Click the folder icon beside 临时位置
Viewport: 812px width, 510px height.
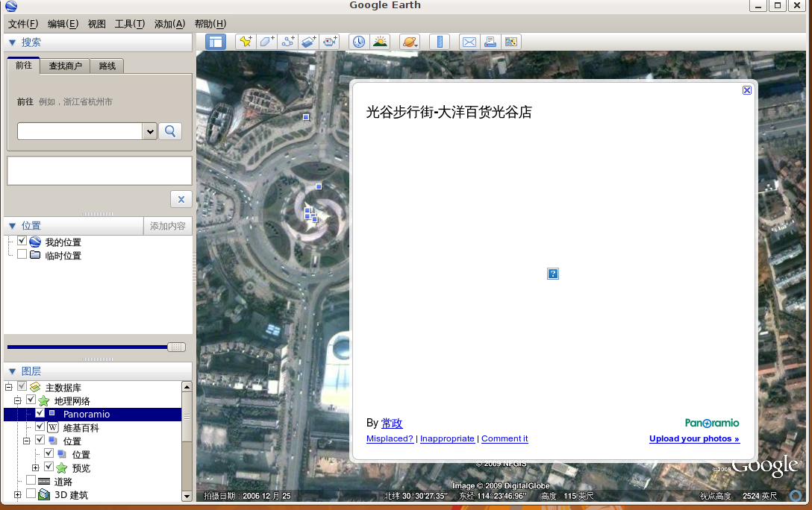coord(35,255)
